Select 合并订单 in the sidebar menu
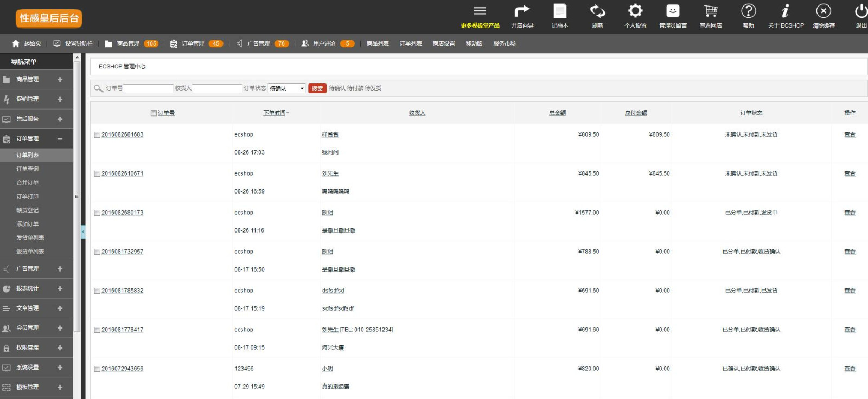Viewport: 868px width, 399px height. [28, 183]
